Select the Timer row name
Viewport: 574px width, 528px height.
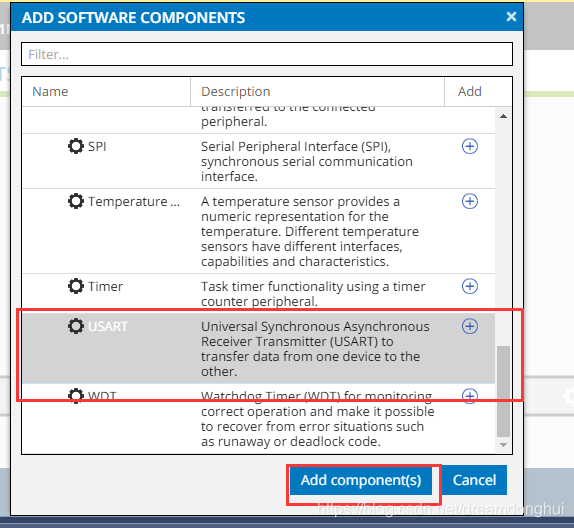pos(105,286)
